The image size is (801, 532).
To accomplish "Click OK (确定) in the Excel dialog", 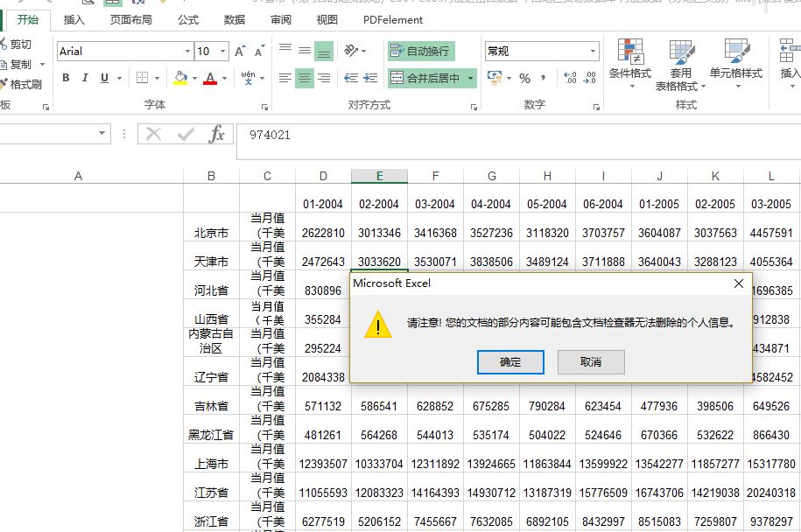I will [510, 362].
